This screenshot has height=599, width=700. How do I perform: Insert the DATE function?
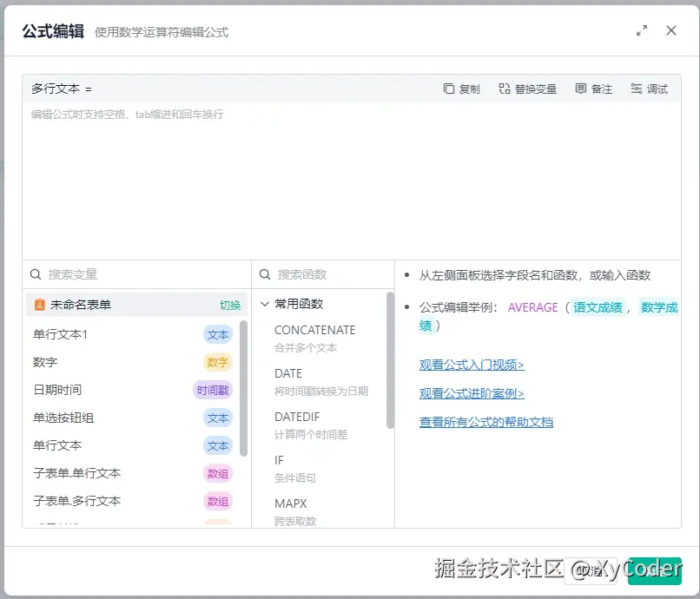(x=321, y=382)
